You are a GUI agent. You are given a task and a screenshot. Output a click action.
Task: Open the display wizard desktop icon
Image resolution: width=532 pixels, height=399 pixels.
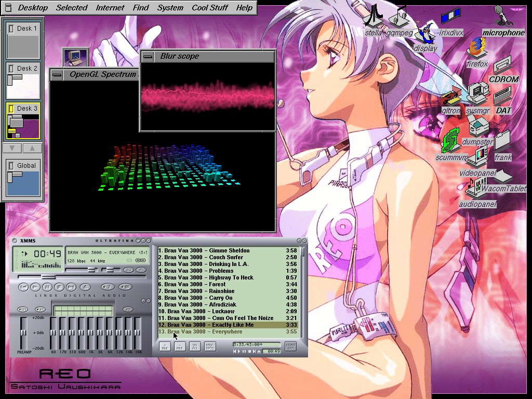(x=425, y=37)
